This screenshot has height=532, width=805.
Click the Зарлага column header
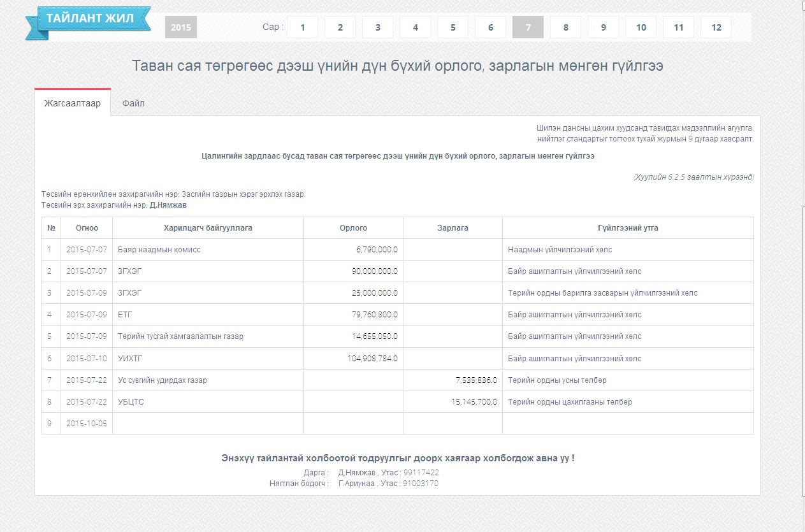(x=453, y=228)
